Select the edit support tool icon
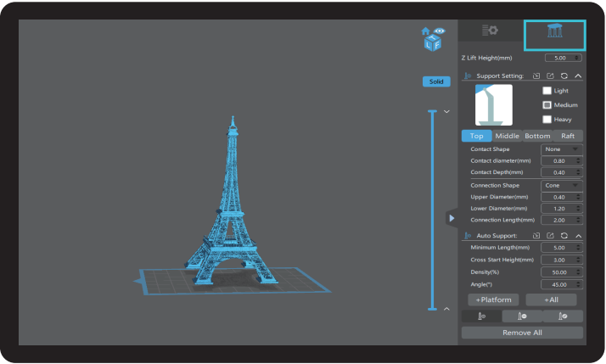The height and width of the screenshot is (364, 606). 563,316
